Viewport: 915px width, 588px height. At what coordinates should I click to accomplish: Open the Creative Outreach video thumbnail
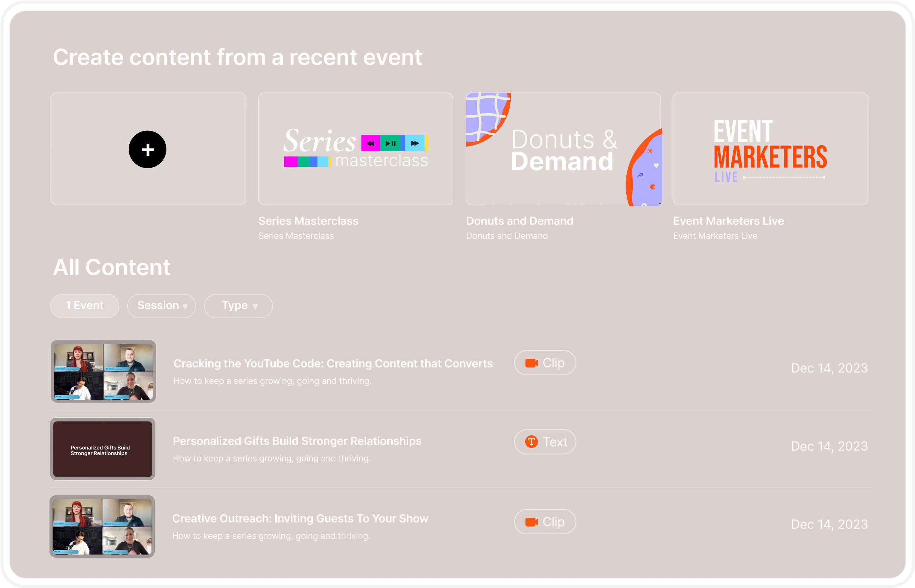click(x=102, y=527)
